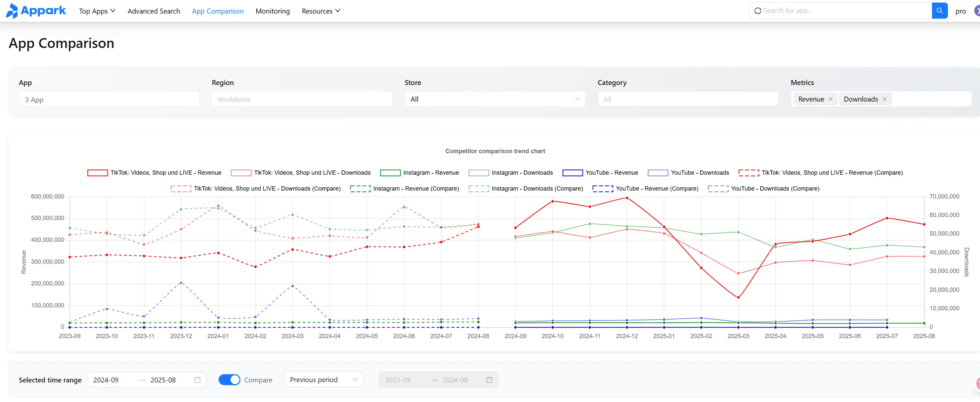Remove the Downloads metric tag
980x402 pixels.
click(x=884, y=99)
